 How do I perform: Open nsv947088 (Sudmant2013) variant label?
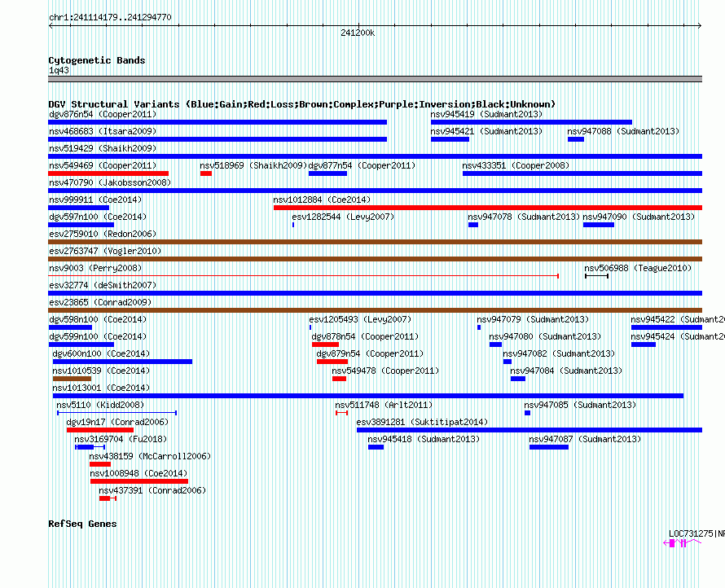pos(623,131)
